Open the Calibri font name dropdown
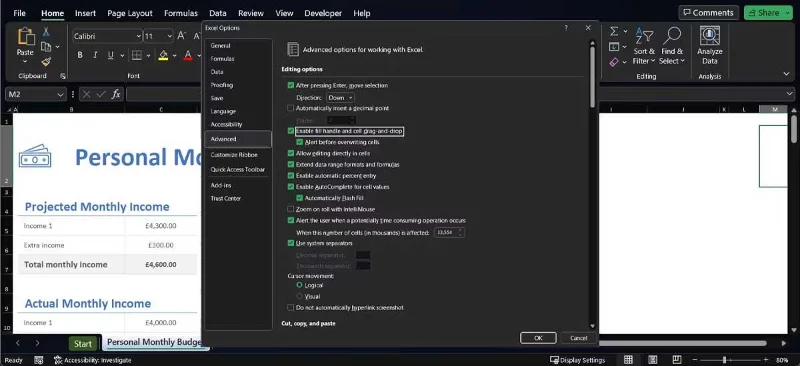This screenshot has width=800, height=366. click(138, 36)
